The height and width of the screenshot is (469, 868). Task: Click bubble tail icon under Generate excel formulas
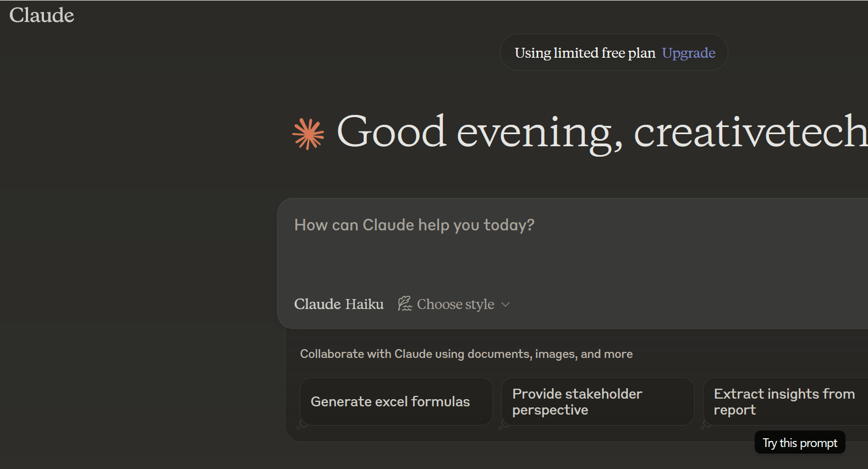coord(302,424)
